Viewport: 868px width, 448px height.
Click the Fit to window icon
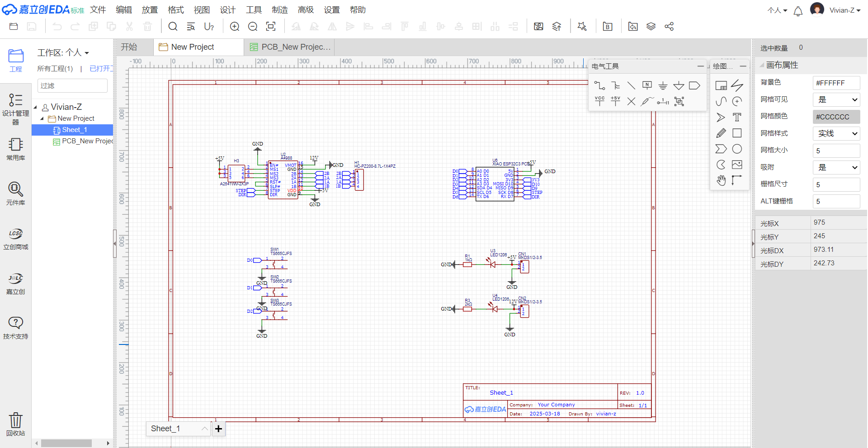tap(271, 27)
